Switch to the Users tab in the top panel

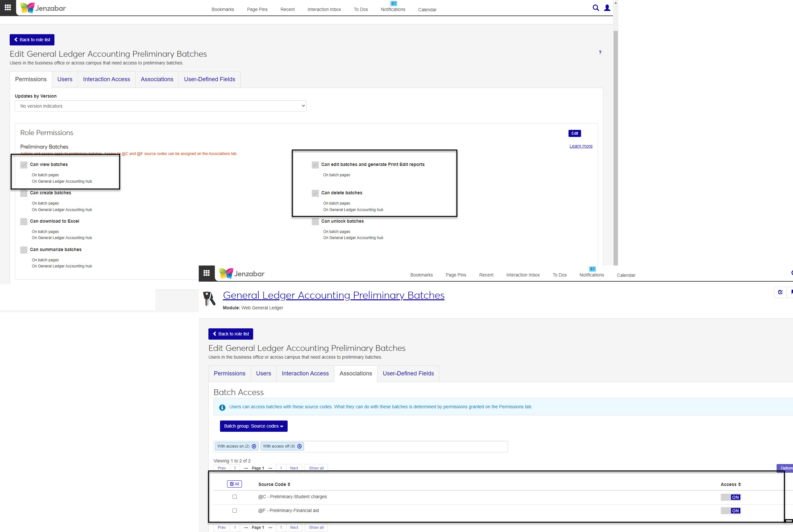tap(65, 79)
